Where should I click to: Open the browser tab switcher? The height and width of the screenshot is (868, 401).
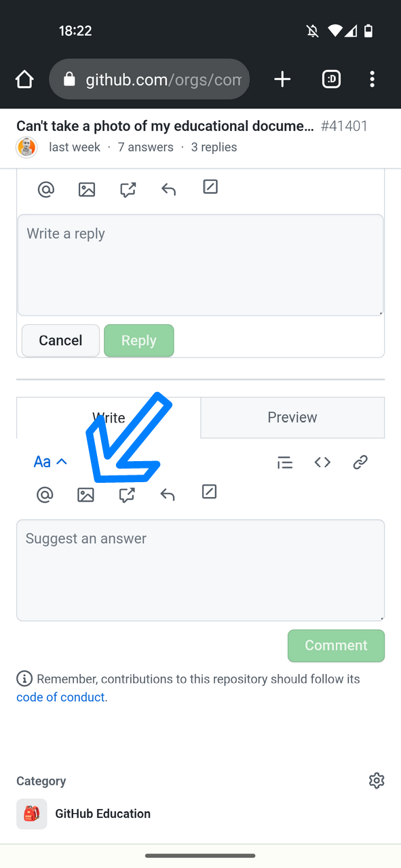pos(331,79)
